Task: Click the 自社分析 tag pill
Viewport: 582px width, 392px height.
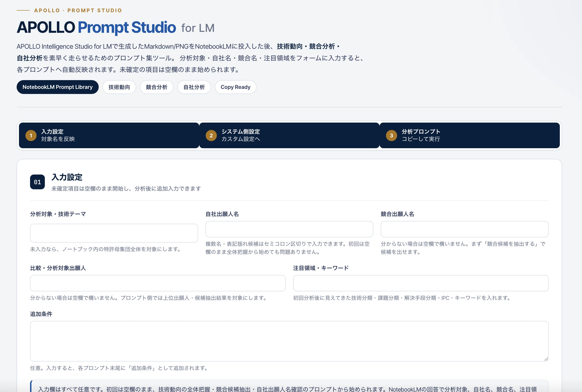Action: click(194, 87)
